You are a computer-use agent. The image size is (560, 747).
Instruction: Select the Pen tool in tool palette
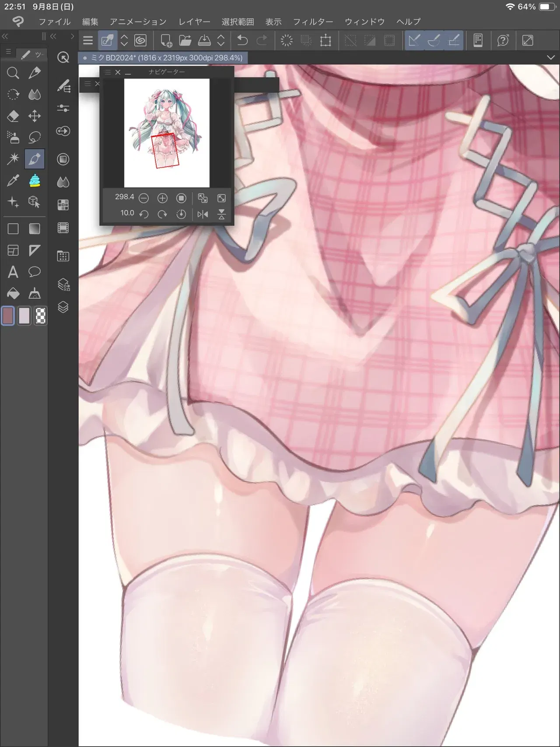35,73
